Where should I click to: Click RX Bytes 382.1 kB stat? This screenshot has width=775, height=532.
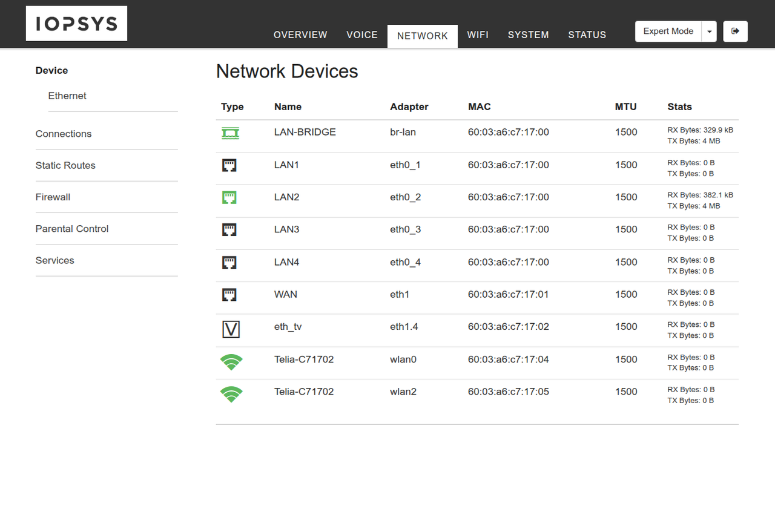701,195
